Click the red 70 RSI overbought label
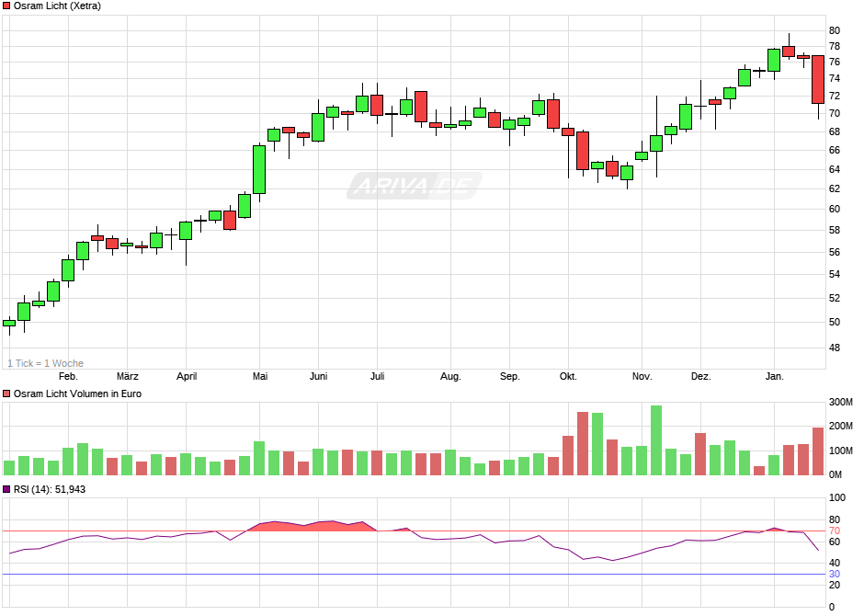Viewport: 864px width, 616px height. [835, 531]
